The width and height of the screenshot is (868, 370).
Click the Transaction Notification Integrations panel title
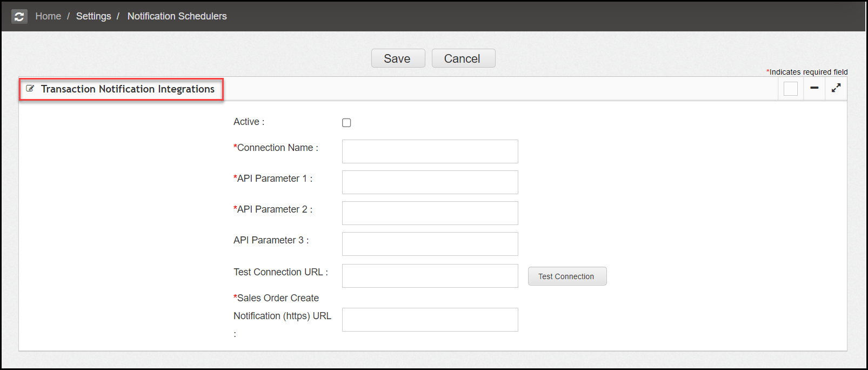[x=128, y=89]
